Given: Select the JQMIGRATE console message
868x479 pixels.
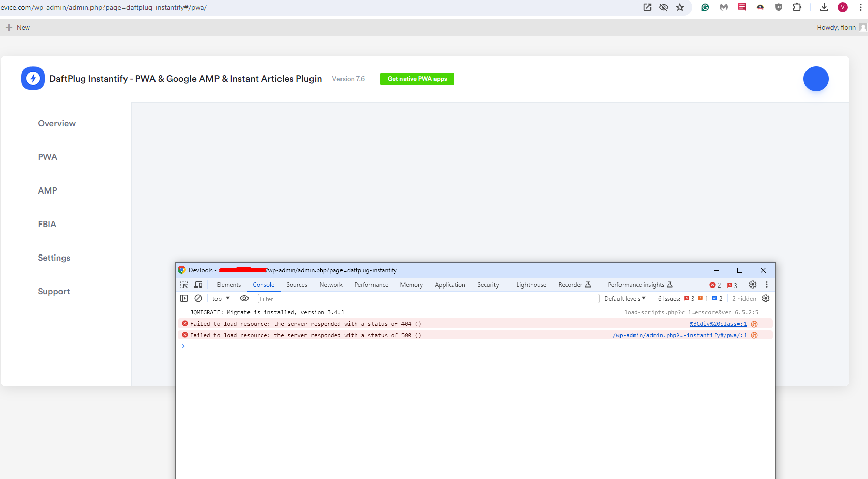Looking at the screenshot, I should click(267, 312).
